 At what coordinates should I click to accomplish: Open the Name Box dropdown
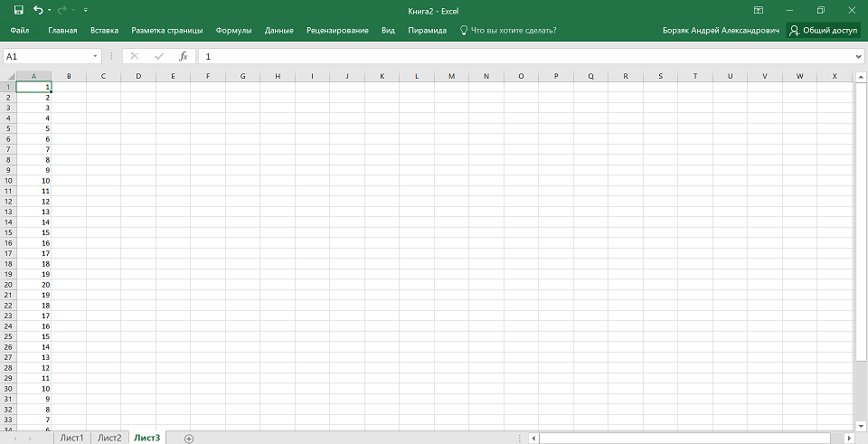point(95,56)
